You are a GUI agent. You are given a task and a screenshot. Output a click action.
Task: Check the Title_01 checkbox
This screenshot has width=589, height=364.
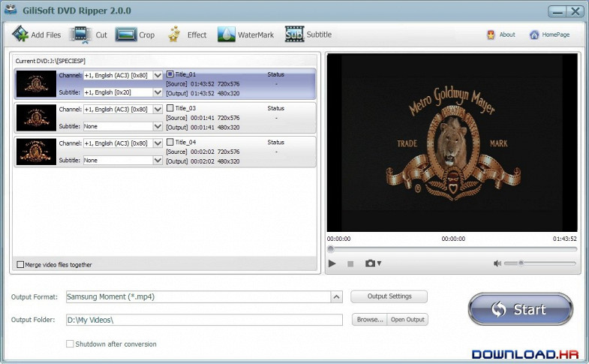(170, 74)
